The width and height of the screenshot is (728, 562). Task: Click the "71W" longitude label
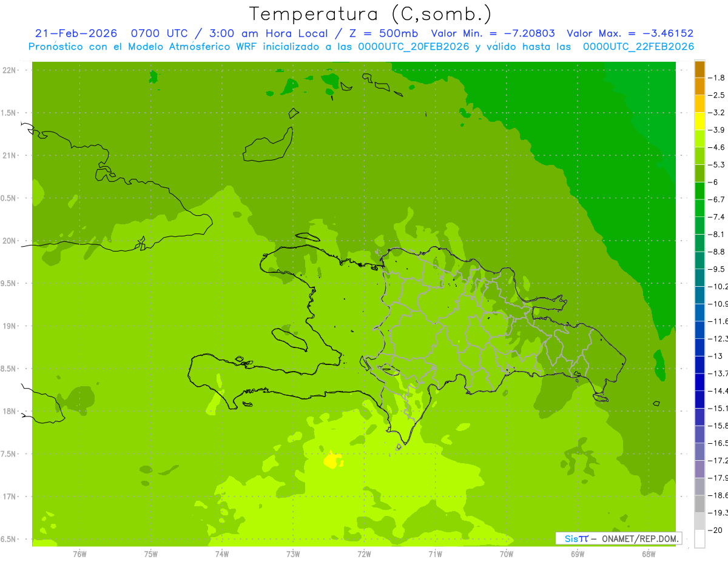[436, 554]
